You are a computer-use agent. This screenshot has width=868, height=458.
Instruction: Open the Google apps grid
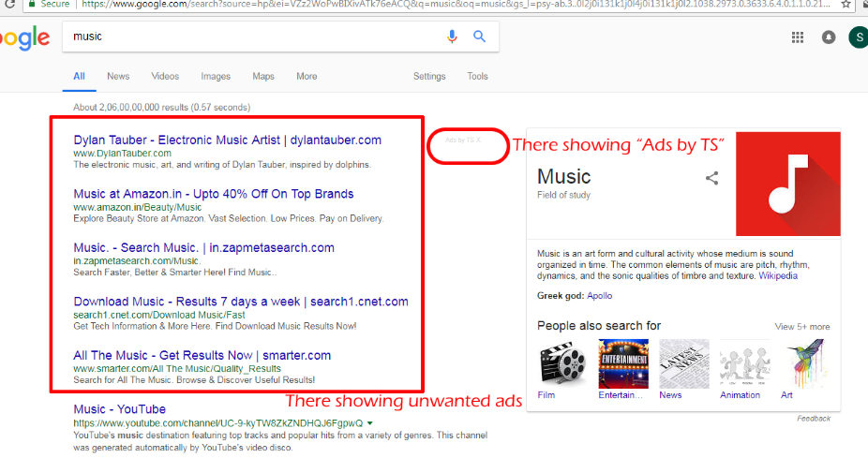[x=798, y=37]
